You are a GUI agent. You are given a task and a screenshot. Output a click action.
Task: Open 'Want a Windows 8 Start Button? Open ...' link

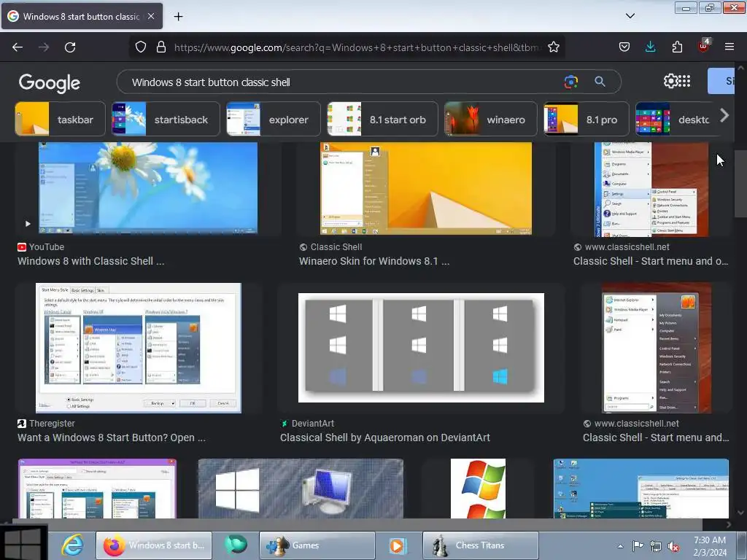pyautogui.click(x=112, y=437)
